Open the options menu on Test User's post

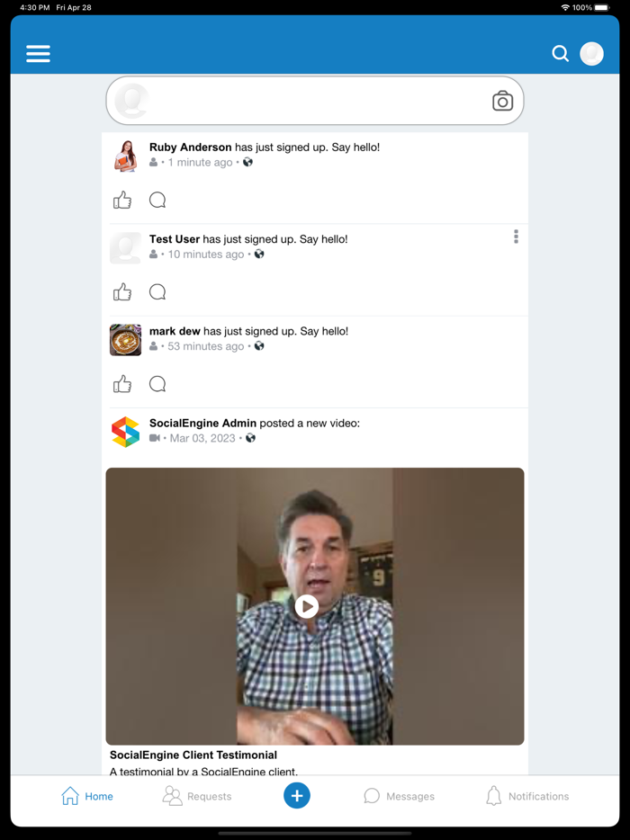pos(516,237)
